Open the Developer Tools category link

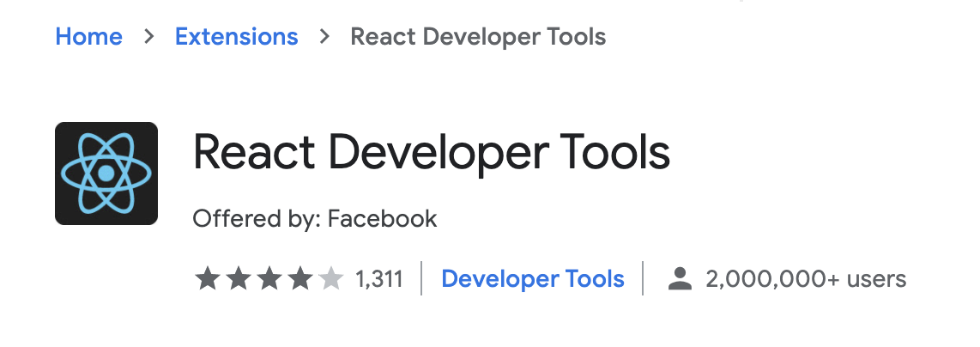pyautogui.click(x=533, y=279)
